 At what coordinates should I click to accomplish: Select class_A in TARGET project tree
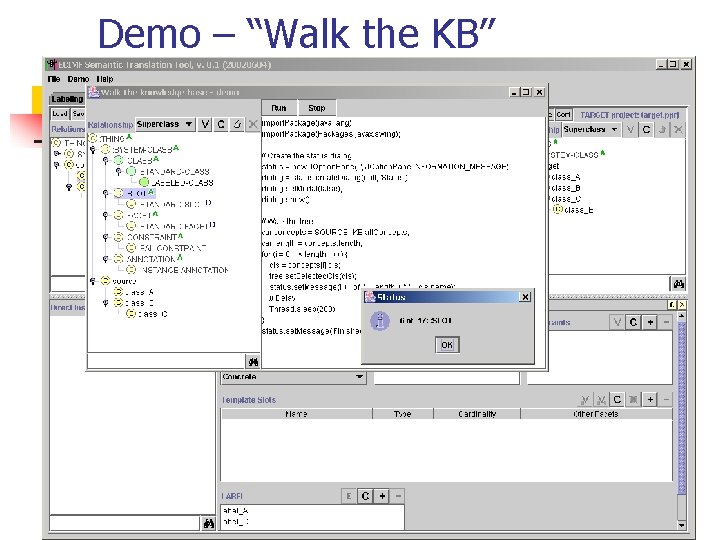[565, 177]
